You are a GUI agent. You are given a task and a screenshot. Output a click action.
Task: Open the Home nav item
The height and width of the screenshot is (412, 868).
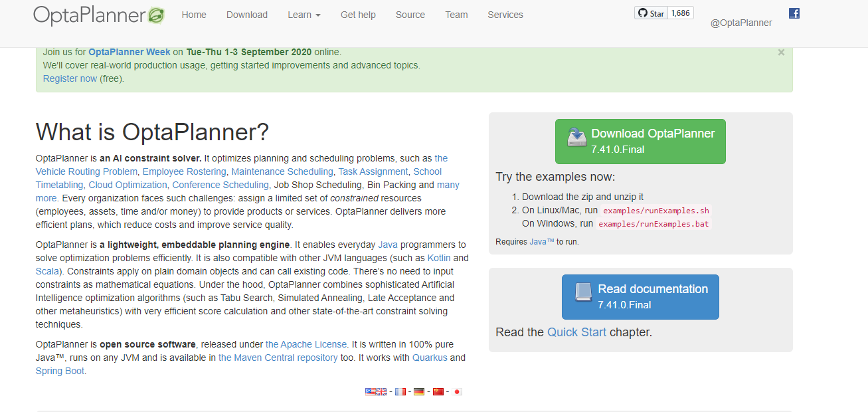(x=194, y=15)
